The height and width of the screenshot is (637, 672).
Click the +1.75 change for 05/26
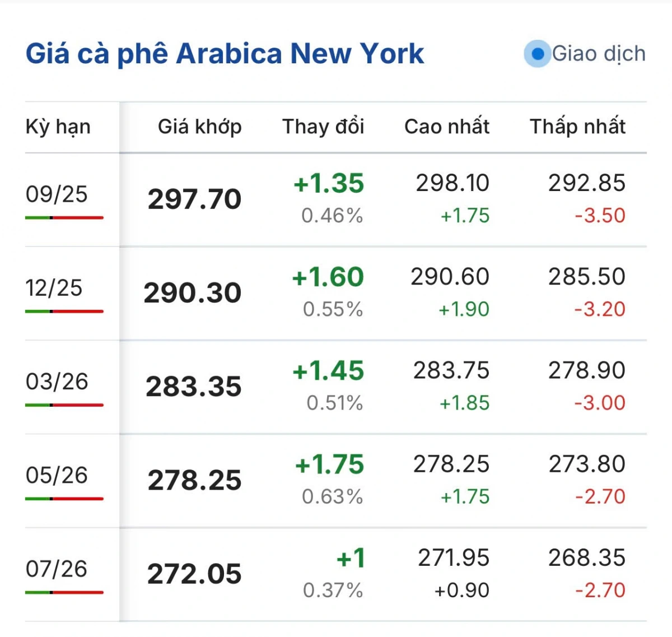click(329, 464)
